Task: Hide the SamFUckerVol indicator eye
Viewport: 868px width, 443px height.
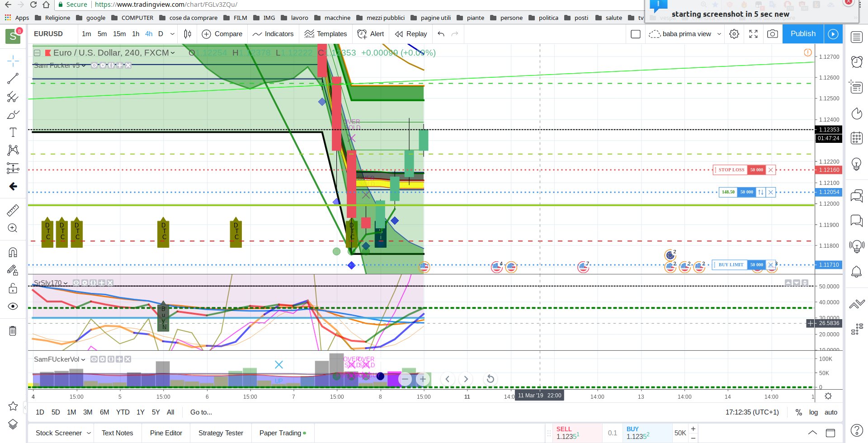Action: point(94,359)
